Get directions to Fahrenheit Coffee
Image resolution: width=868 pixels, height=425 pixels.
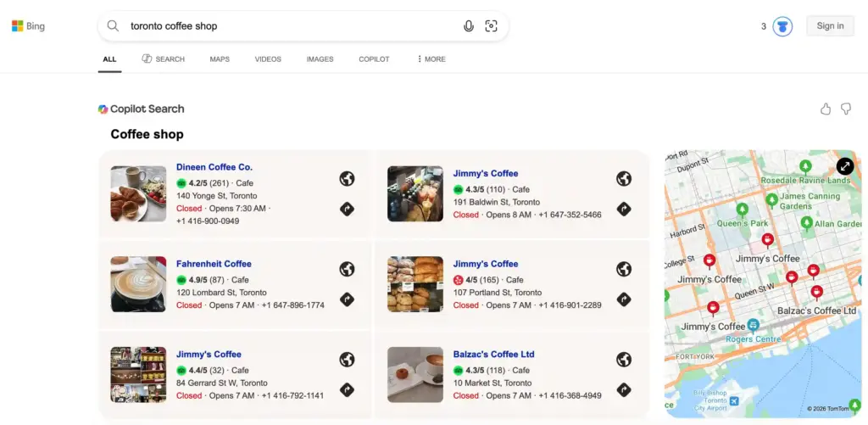point(347,299)
